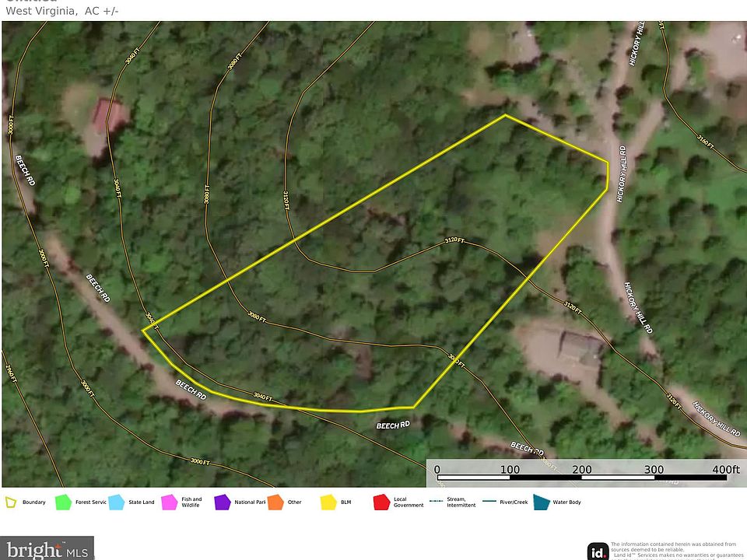747x560 pixels.
Task: Click the 'Stream, Intermittent' legend label
Action: tap(461, 502)
